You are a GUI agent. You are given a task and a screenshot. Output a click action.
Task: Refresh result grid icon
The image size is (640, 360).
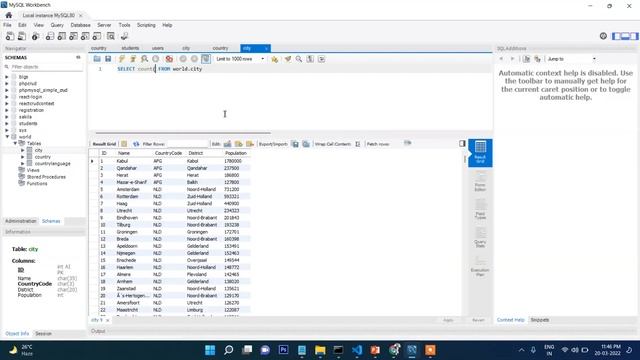(x=136, y=144)
